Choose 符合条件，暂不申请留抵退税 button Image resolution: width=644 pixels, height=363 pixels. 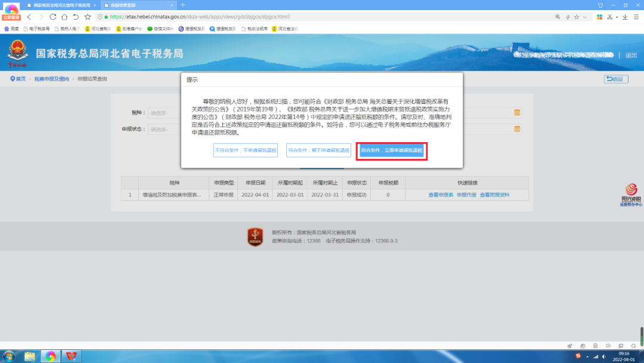coord(318,150)
